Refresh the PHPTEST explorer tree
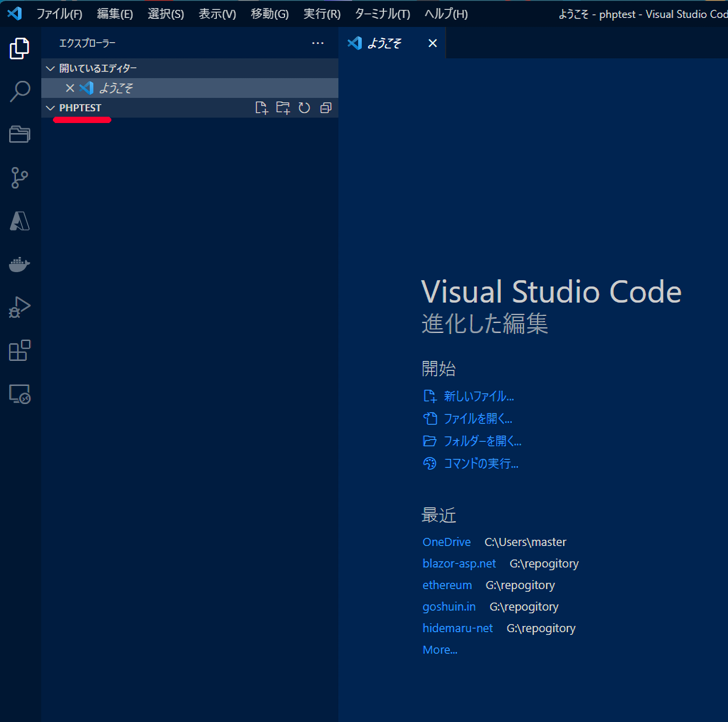Image resolution: width=728 pixels, height=722 pixels. pos(304,108)
